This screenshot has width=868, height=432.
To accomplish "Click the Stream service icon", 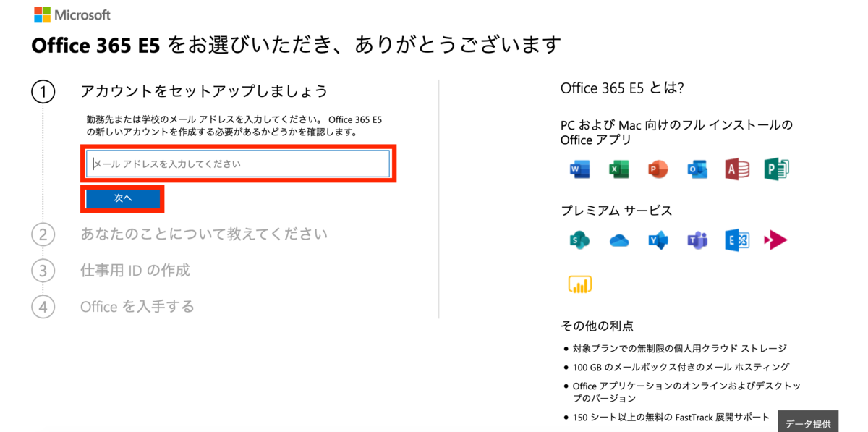I will 776,240.
